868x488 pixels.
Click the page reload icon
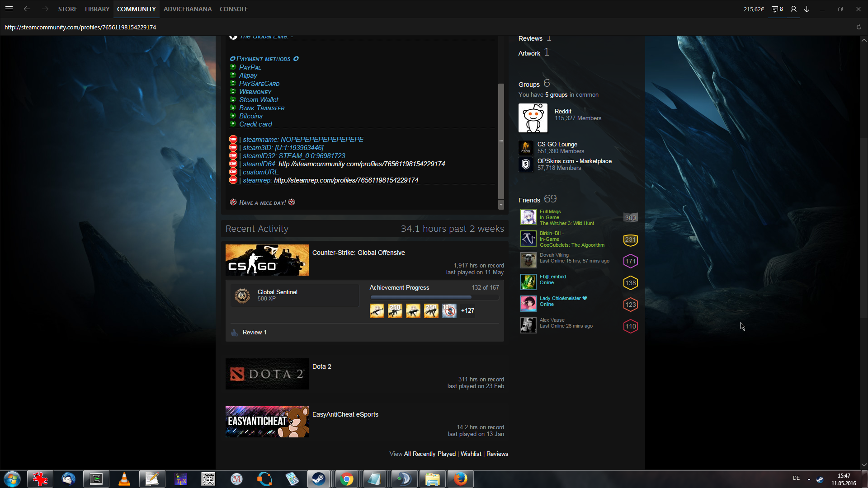[x=859, y=27]
